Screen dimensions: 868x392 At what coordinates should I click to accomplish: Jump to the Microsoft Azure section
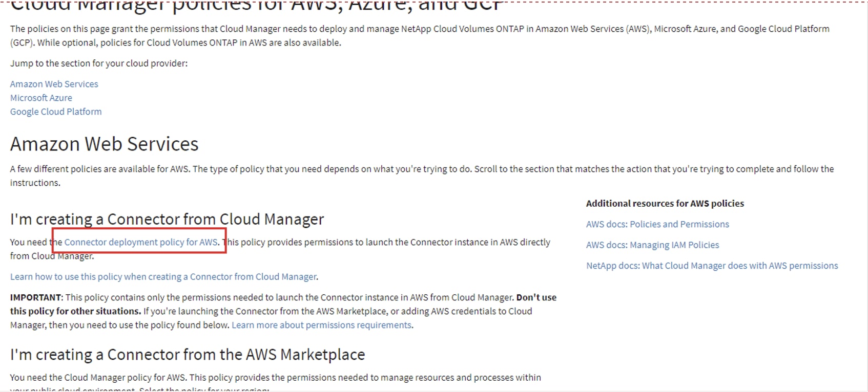(x=41, y=98)
